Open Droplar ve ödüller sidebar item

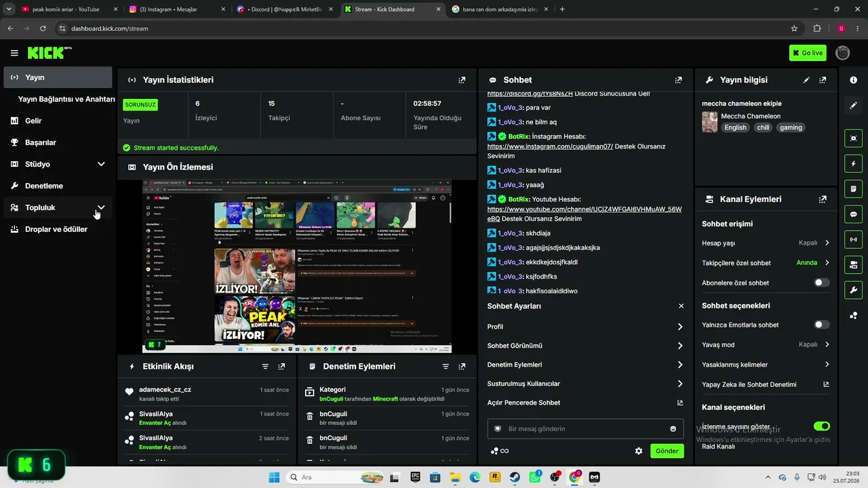58,229
